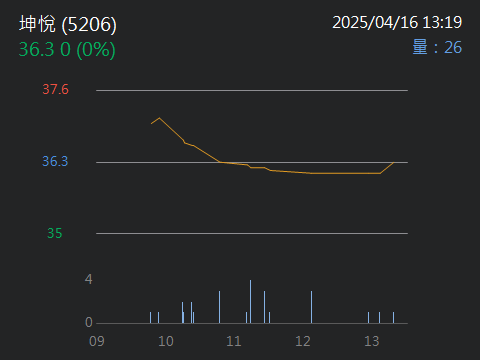The width and height of the screenshot is (480, 360).
Task: Click the price line peak before 10
Action: pos(159,118)
